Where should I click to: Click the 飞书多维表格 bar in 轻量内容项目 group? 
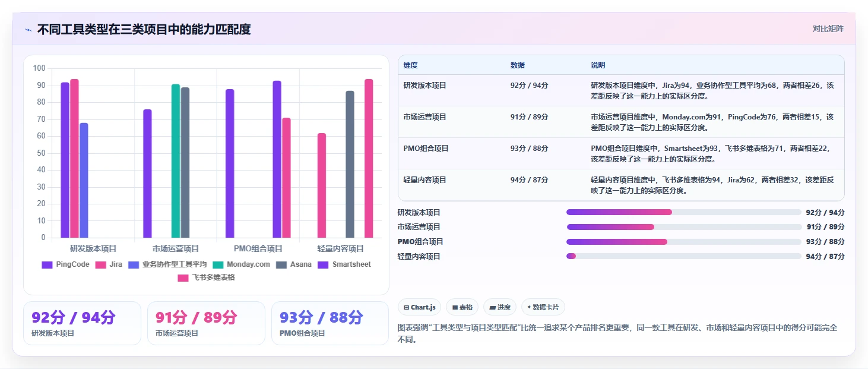tap(369, 159)
